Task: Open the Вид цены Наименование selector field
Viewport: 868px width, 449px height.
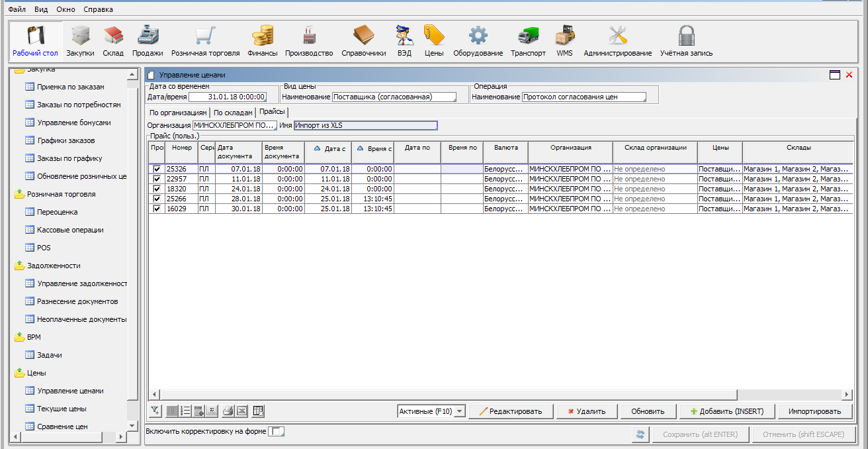Action: 394,97
